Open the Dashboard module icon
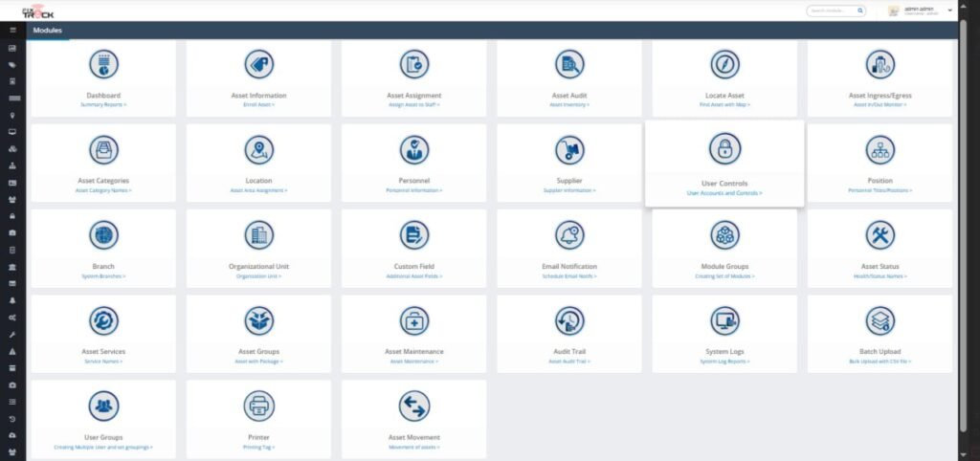The width and height of the screenshot is (980, 461). (x=103, y=64)
